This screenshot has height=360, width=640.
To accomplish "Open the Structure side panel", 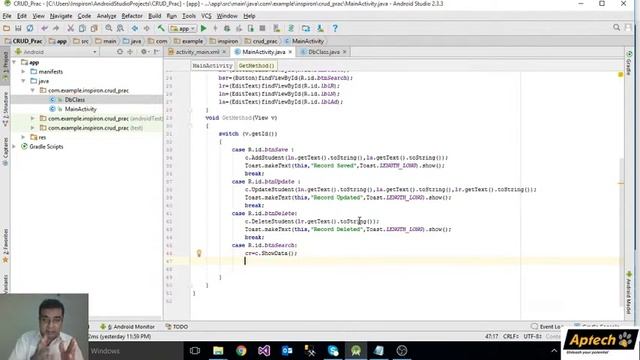I will click(5, 109).
